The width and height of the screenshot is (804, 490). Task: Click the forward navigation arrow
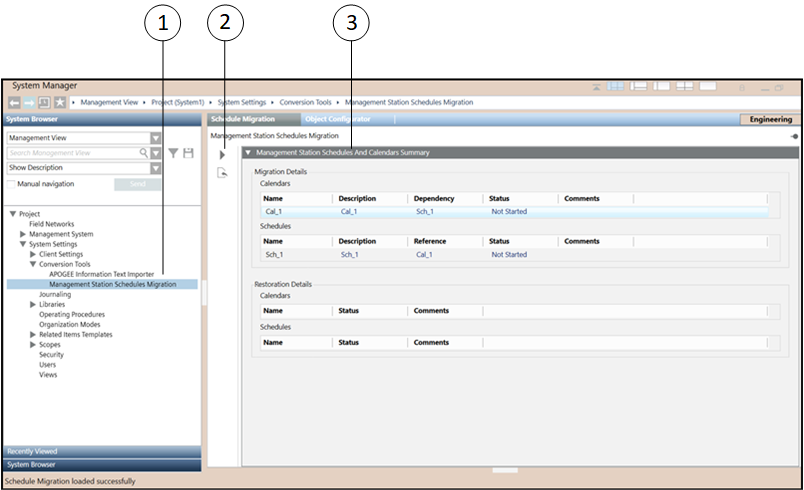coord(30,103)
